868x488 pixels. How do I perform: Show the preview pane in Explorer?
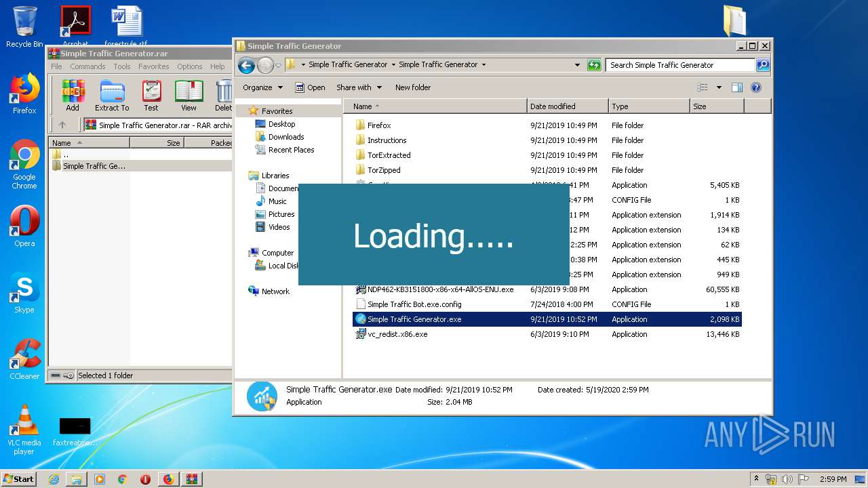tap(737, 87)
